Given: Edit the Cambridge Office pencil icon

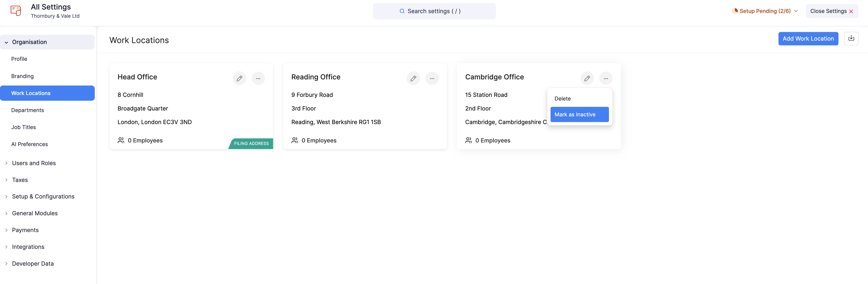Looking at the screenshot, I should tap(587, 78).
